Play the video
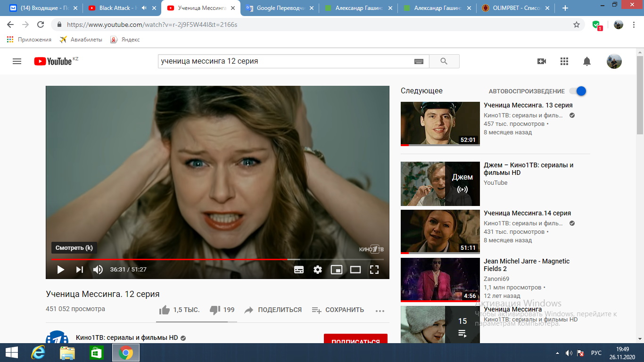644x362 pixels. [x=60, y=270]
